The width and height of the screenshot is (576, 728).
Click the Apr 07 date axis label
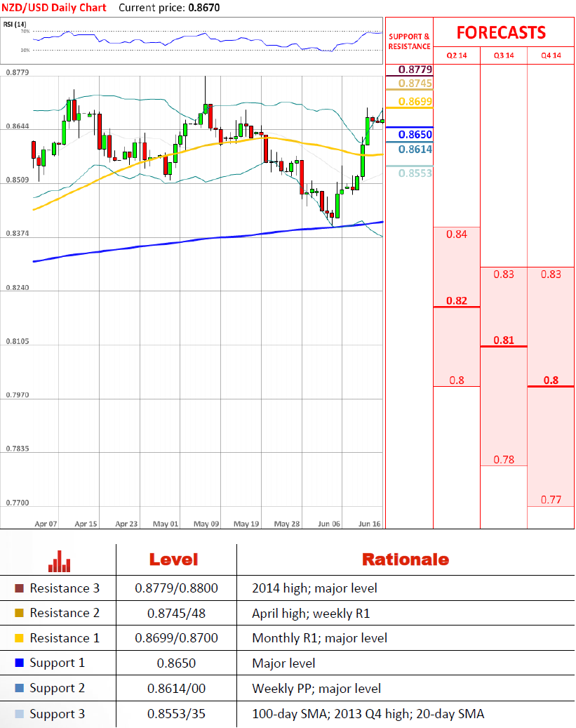[x=46, y=524]
